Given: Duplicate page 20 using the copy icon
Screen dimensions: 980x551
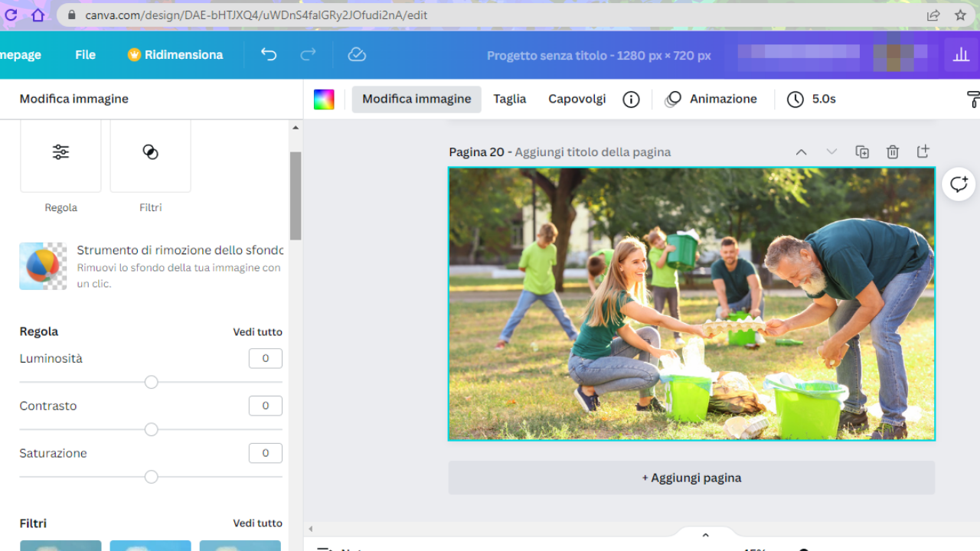Looking at the screenshot, I should pyautogui.click(x=862, y=152).
